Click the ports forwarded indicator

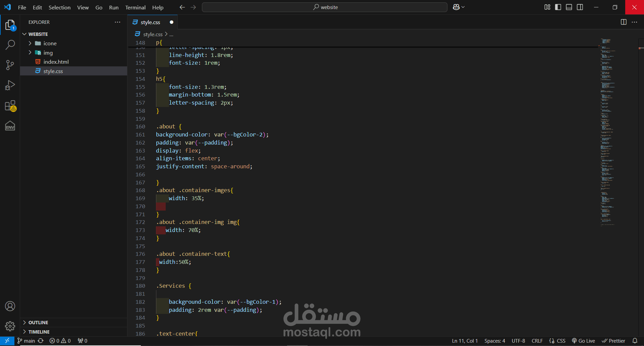point(83,341)
